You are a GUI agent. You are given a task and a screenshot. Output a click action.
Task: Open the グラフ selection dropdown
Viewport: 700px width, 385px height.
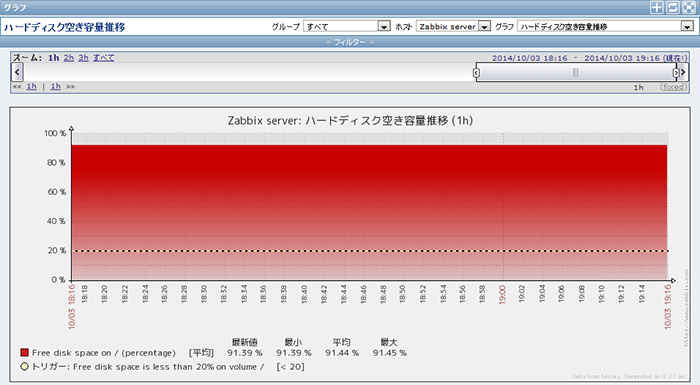pyautogui.click(x=605, y=26)
